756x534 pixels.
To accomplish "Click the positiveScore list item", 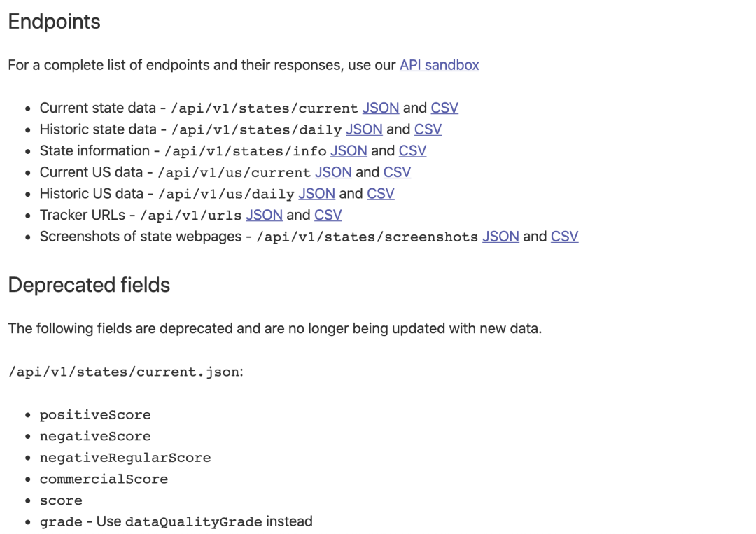I will 95,415.
